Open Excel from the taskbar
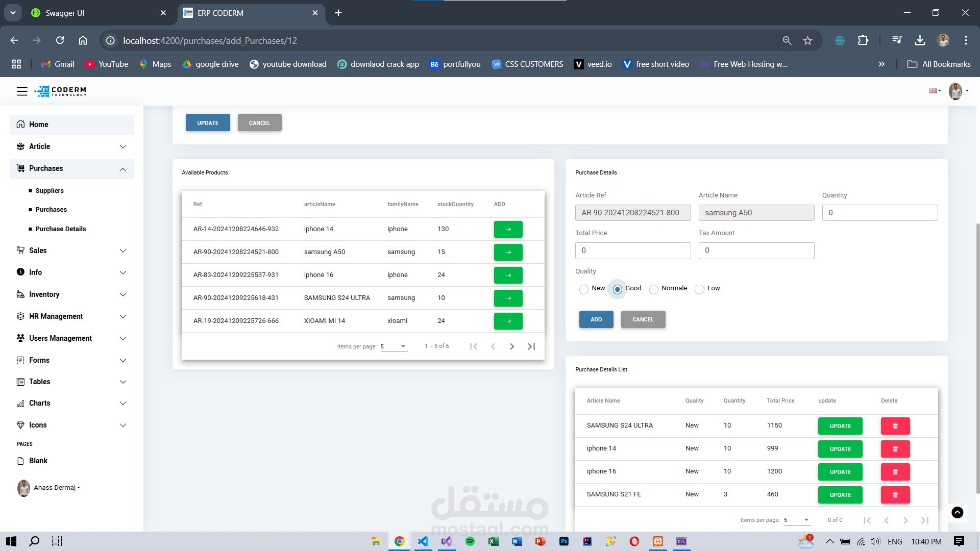The image size is (980, 551). (x=494, y=541)
